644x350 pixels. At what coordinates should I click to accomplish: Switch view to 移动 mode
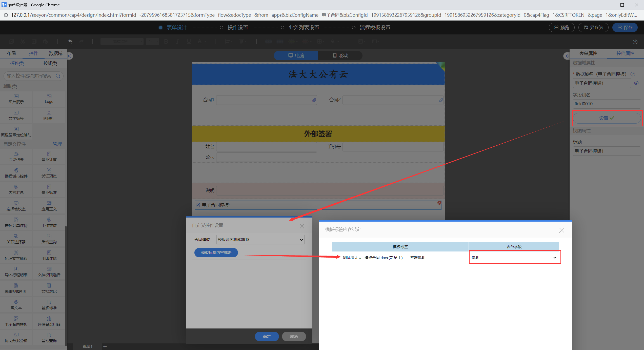click(x=340, y=56)
